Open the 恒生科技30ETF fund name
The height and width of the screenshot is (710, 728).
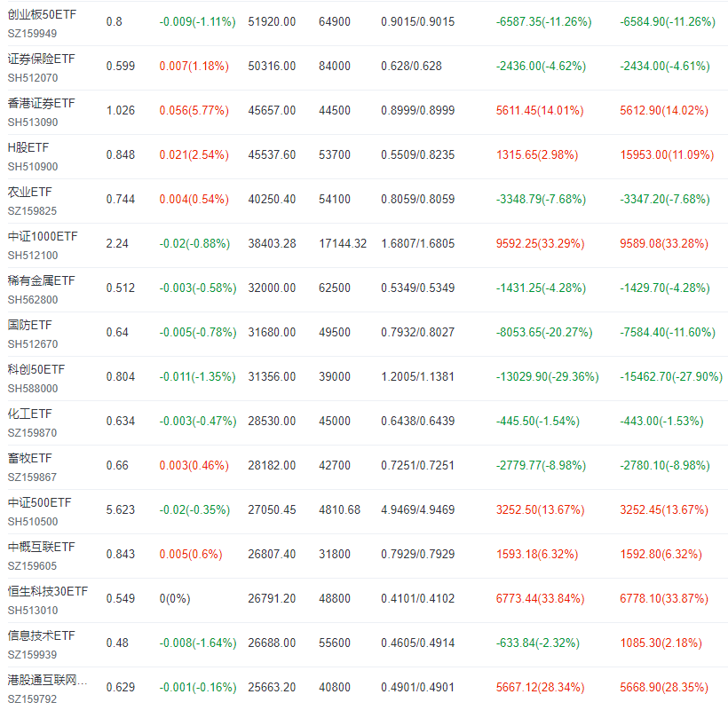point(48,592)
